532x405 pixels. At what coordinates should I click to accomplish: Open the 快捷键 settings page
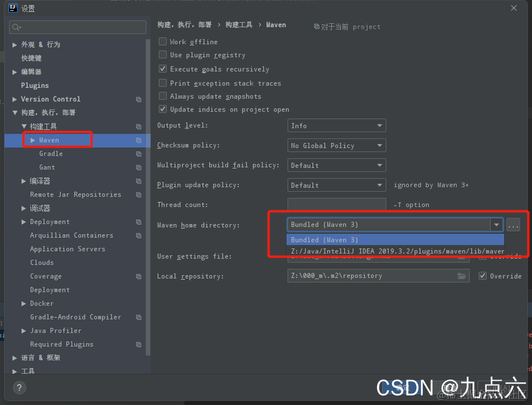(x=31, y=58)
